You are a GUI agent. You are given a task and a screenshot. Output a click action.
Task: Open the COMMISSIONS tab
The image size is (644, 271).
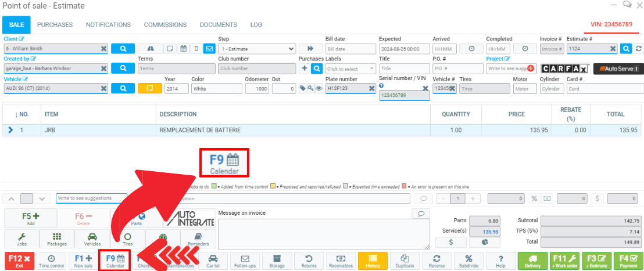click(x=165, y=25)
